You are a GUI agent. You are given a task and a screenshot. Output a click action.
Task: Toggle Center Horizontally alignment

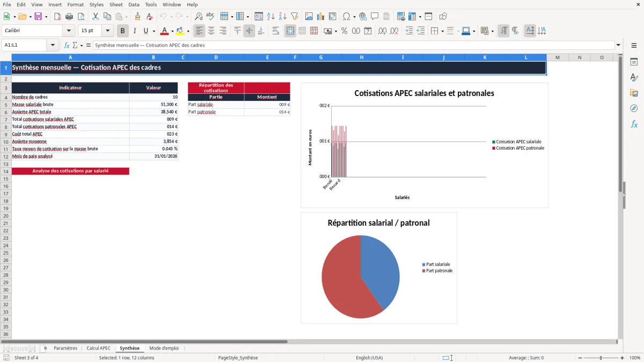(211, 31)
